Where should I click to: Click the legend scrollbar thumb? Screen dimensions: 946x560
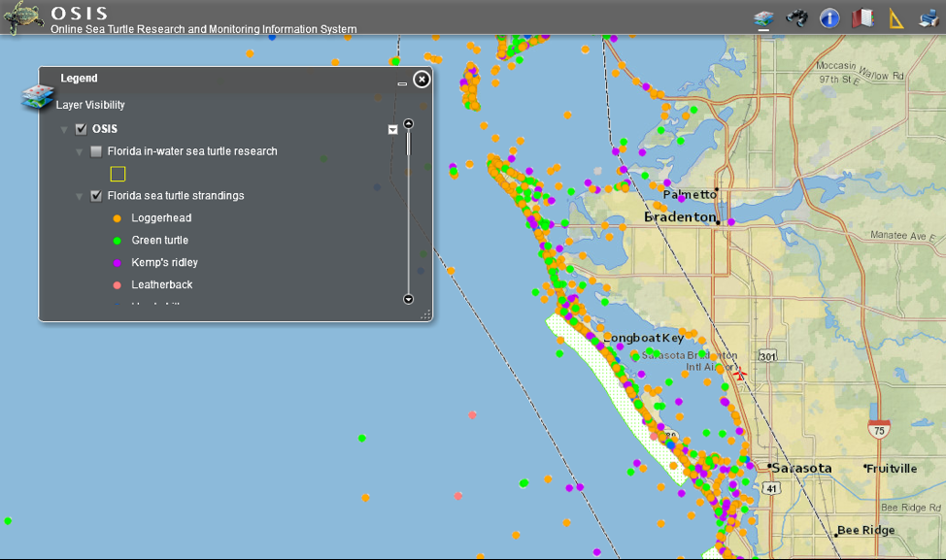click(409, 143)
